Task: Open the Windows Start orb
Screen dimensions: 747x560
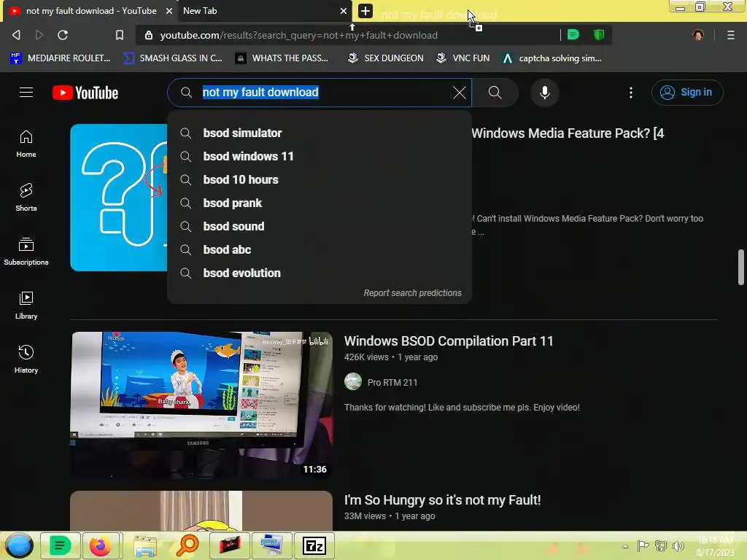Action: pos(19,545)
